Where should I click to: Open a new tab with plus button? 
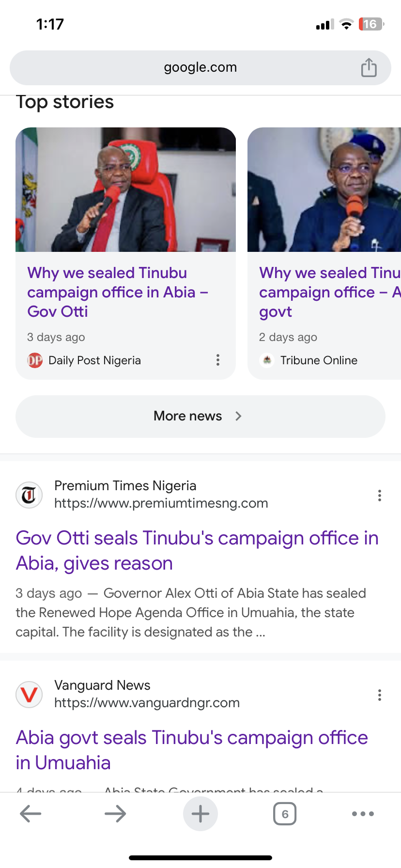click(200, 814)
